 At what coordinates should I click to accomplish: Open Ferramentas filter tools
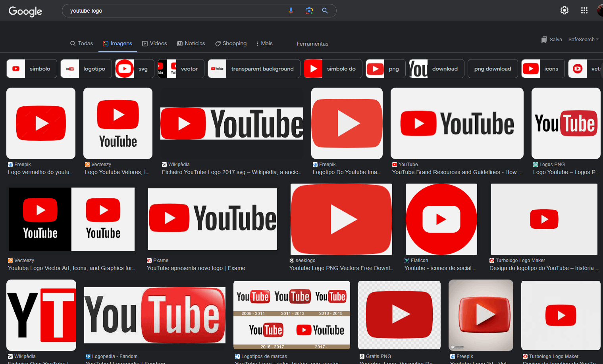pos(312,44)
